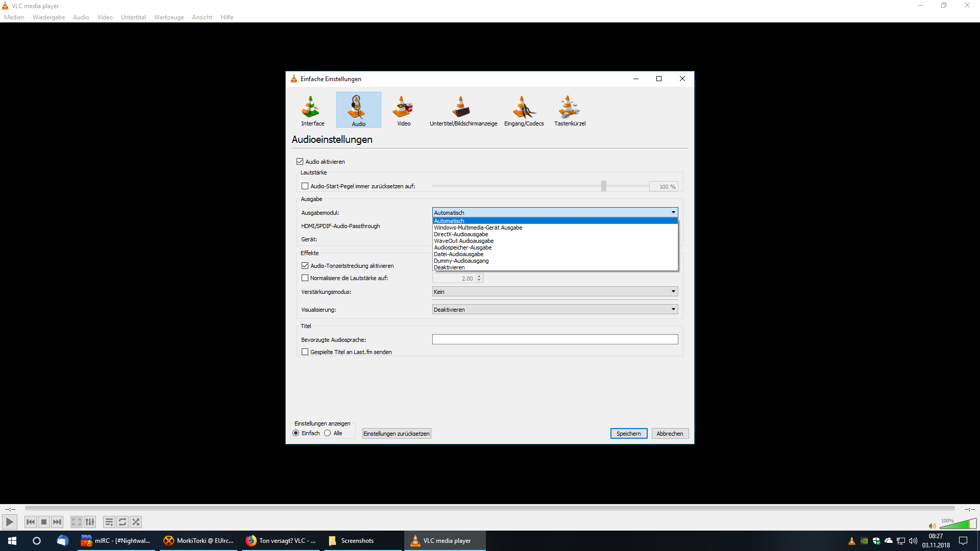Open Cortana search circle
The width and height of the screenshot is (980, 551).
37,541
